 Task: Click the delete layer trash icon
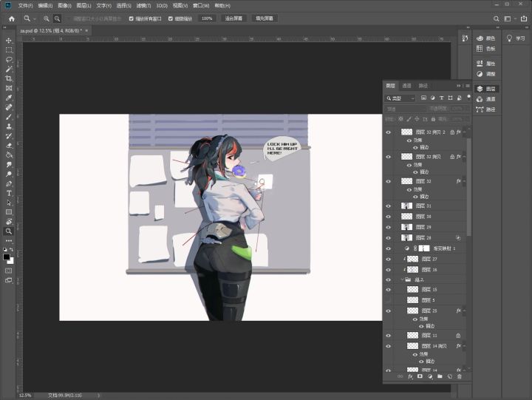459,376
